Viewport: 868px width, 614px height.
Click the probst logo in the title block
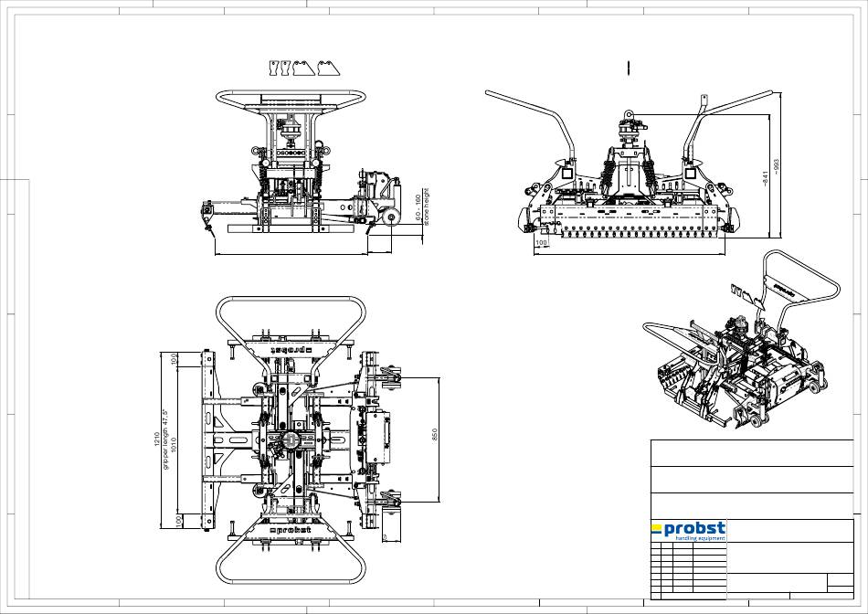pyautogui.click(x=688, y=531)
